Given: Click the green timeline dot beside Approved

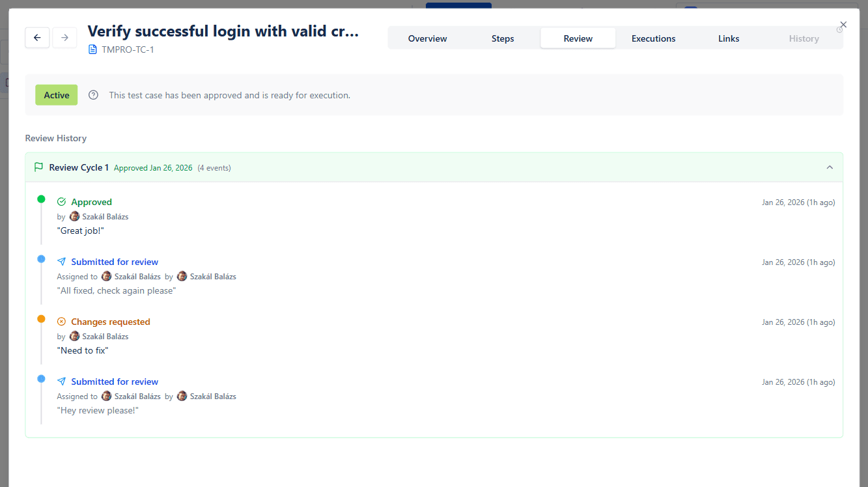Looking at the screenshot, I should [x=41, y=199].
